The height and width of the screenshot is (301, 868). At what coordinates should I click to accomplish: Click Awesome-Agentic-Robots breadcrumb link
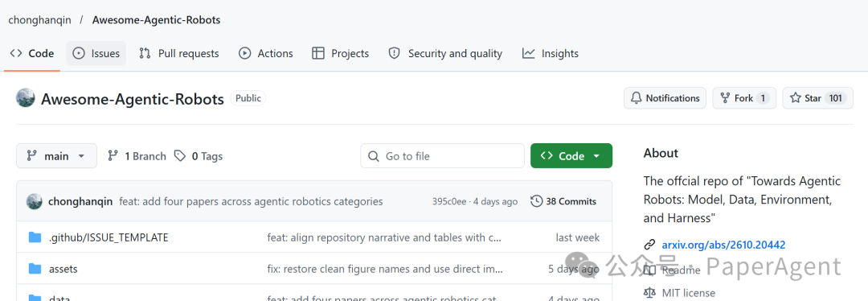click(x=156, y=20)
